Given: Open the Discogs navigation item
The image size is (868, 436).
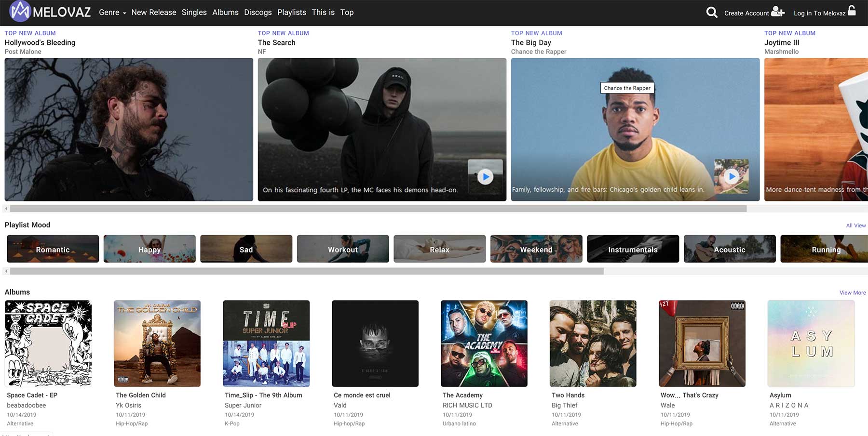Looking at the screenshot, I should [258, 13].
